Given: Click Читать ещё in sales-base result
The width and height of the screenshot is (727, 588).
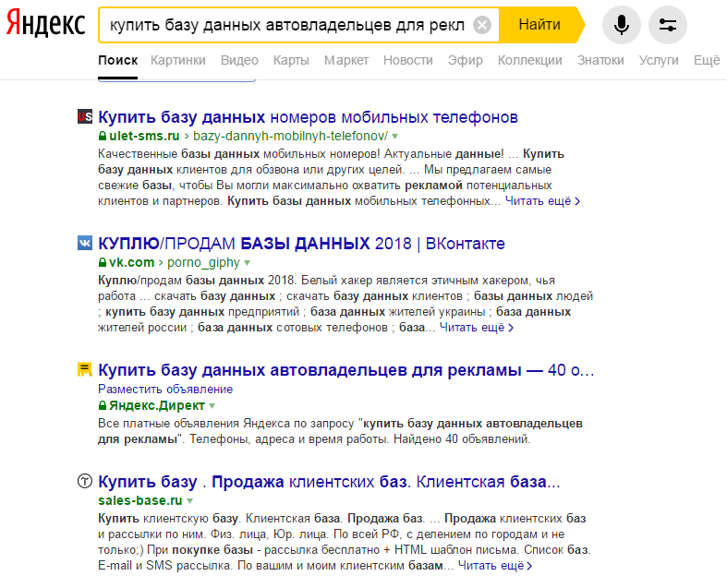Looking at the screenshot, I should [x=495, y=566].
